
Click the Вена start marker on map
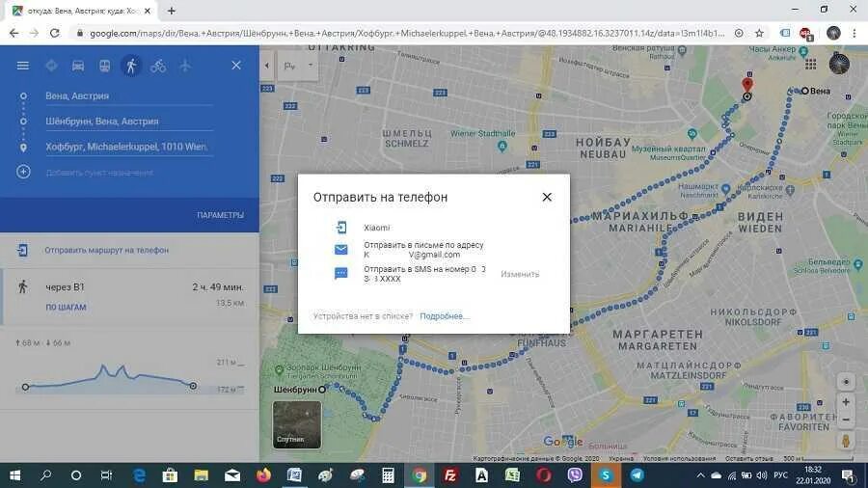click(x=805, y=91)
